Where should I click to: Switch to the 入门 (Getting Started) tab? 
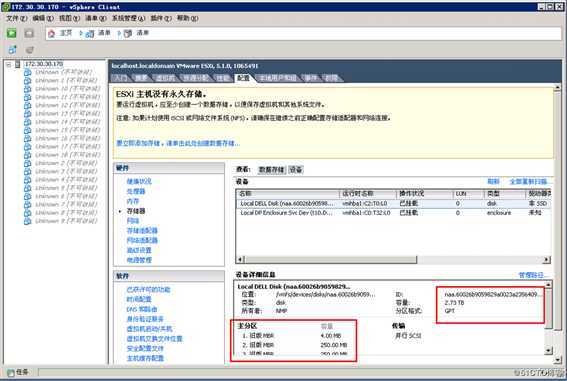(x=121, y=78)
